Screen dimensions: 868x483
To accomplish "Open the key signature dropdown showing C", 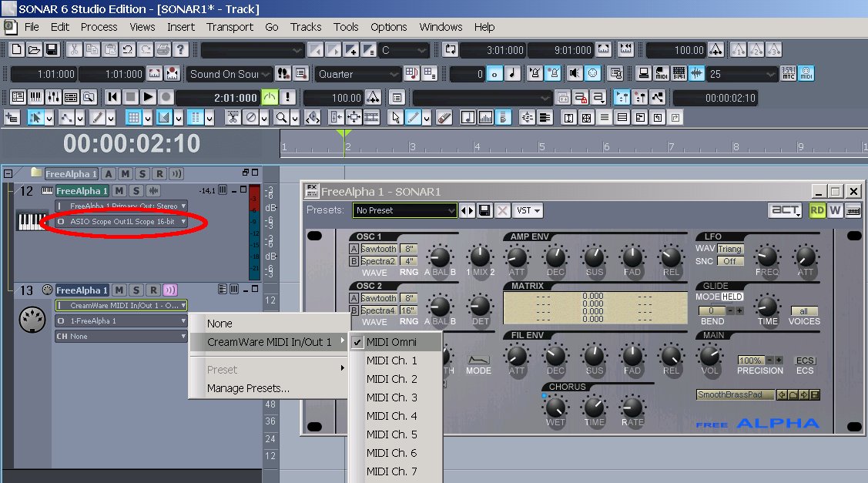I will pos(404,50).
